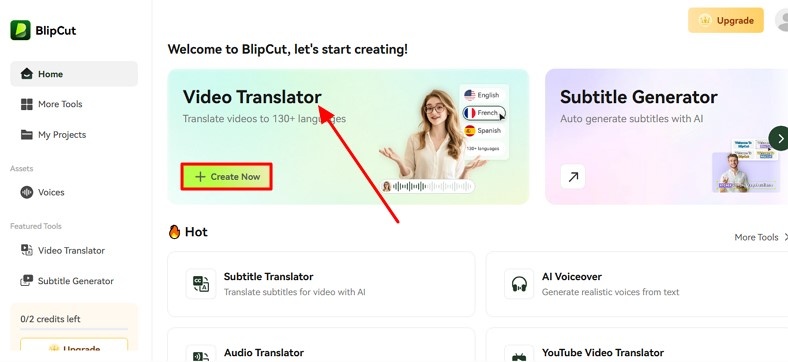Click the Audio Translator speaker icon

coord(201,353)
